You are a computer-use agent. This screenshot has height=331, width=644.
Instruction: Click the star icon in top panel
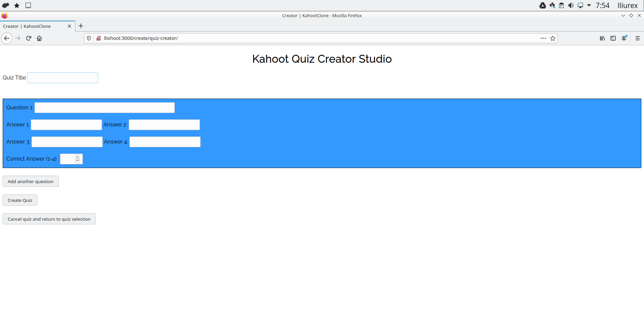(x=17, y=5)
